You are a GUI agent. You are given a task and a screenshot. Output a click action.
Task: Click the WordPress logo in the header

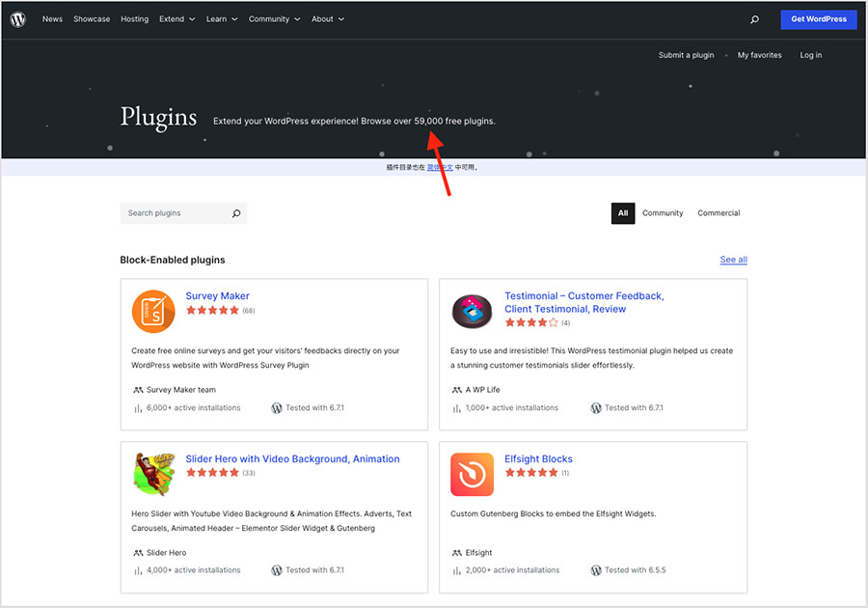pyautogui.click(x=17, y=19)
